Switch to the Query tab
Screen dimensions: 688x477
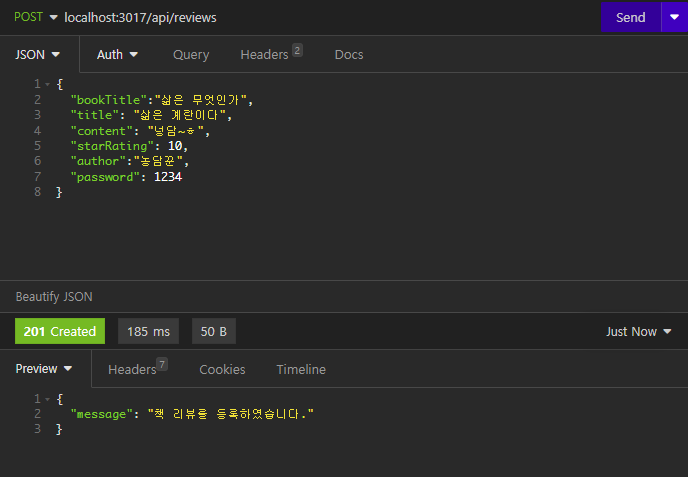(191, 55)
